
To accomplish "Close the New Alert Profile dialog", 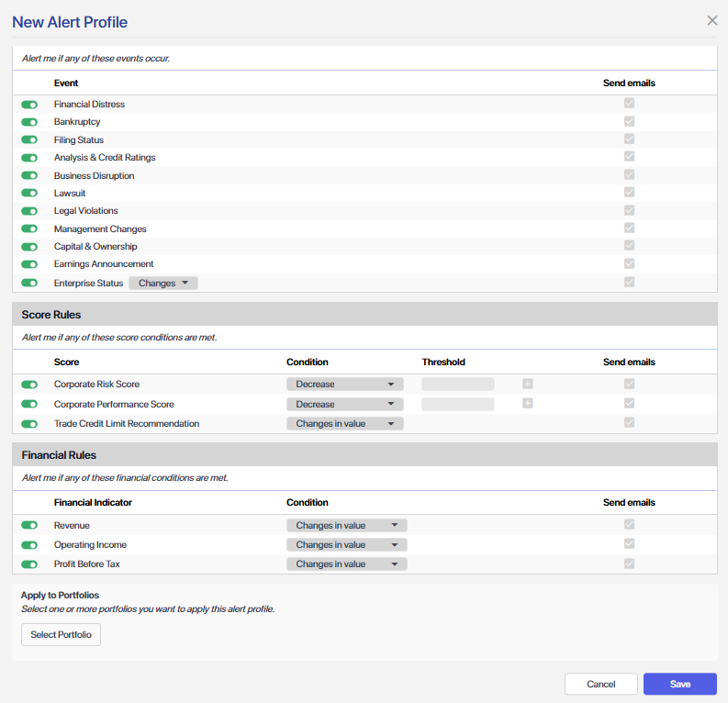I will [x=712, y=20].
